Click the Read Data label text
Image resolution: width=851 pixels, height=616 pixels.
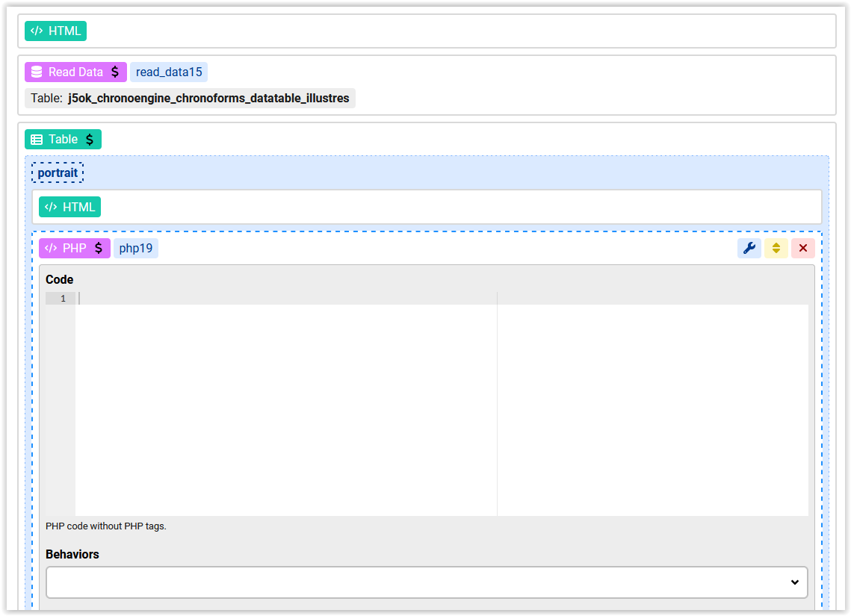click(x=75, y=72)
